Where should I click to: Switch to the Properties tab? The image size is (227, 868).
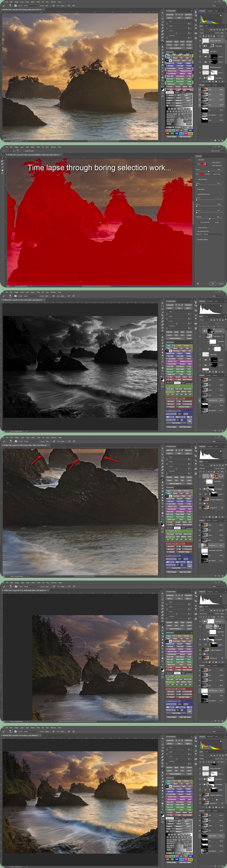click(x=198, y=156)
